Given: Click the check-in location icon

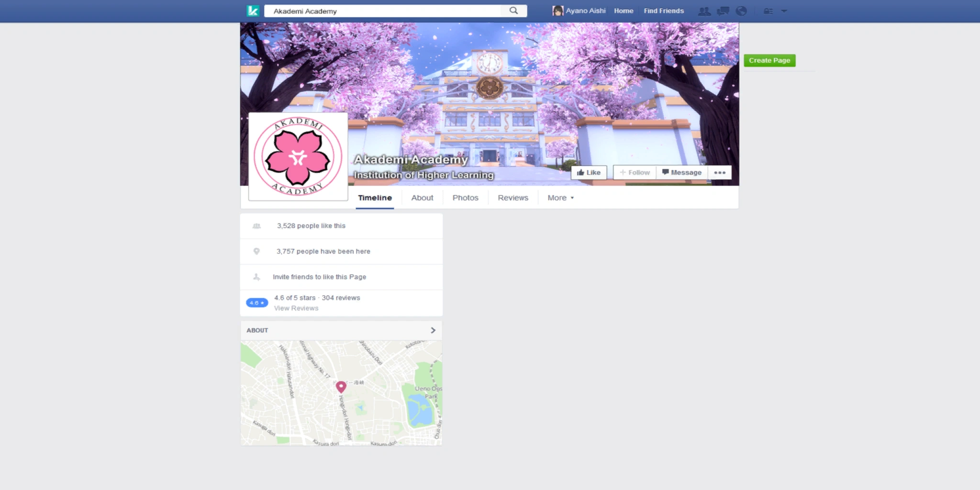Looking at the screenshot, I should [x=256, y=251].
